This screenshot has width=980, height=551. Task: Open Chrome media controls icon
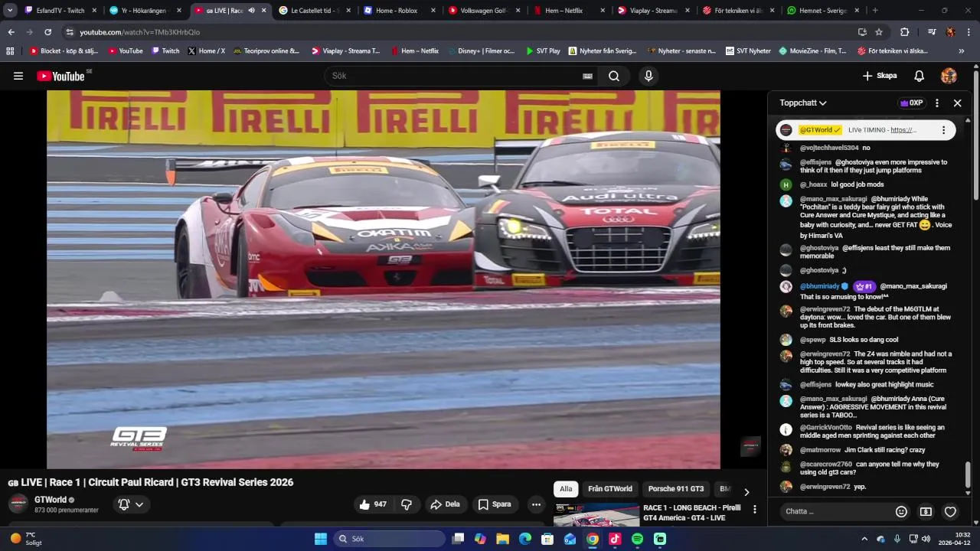click(x=932, y=32)
